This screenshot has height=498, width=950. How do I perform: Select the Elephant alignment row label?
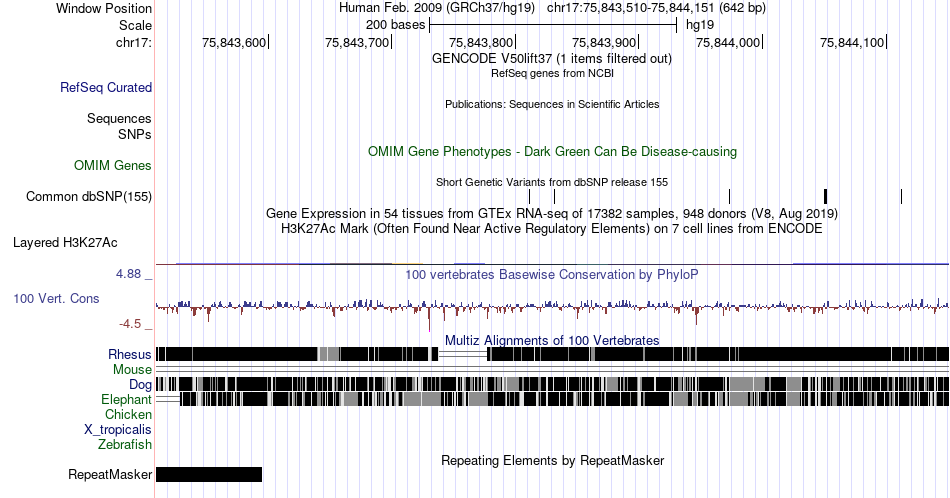click(127, 399)
